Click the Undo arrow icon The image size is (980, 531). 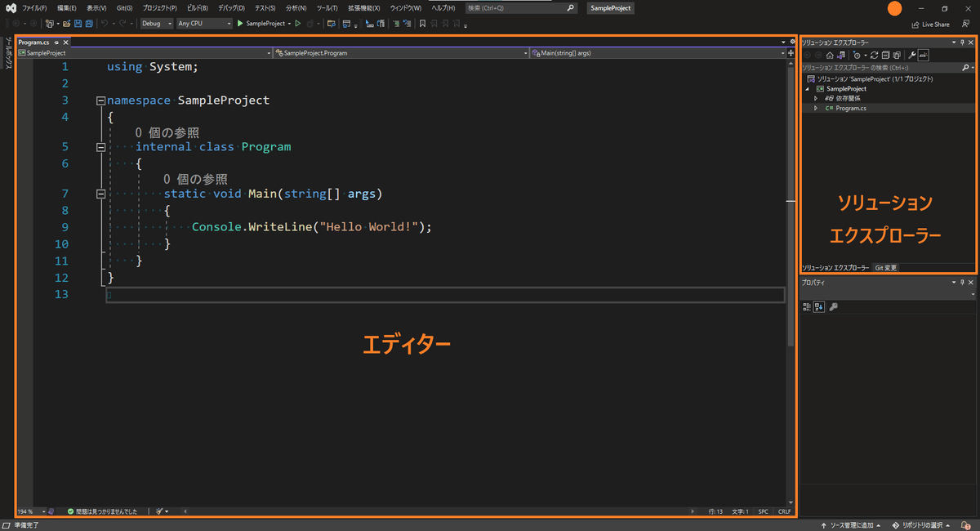point(104,24)
